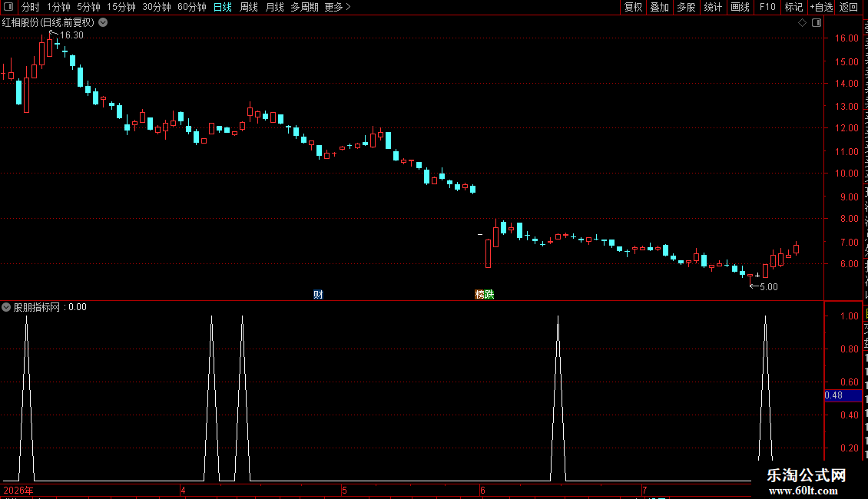Viewport: 868px width, 499px height.
Task: Click month 6 on the time axis
Action: pyautogui.click(x=482, y=490)
